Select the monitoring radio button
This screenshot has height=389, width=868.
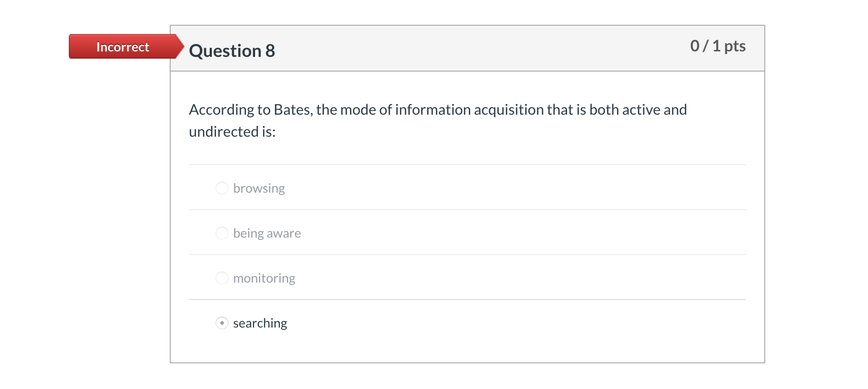point(222,278)
